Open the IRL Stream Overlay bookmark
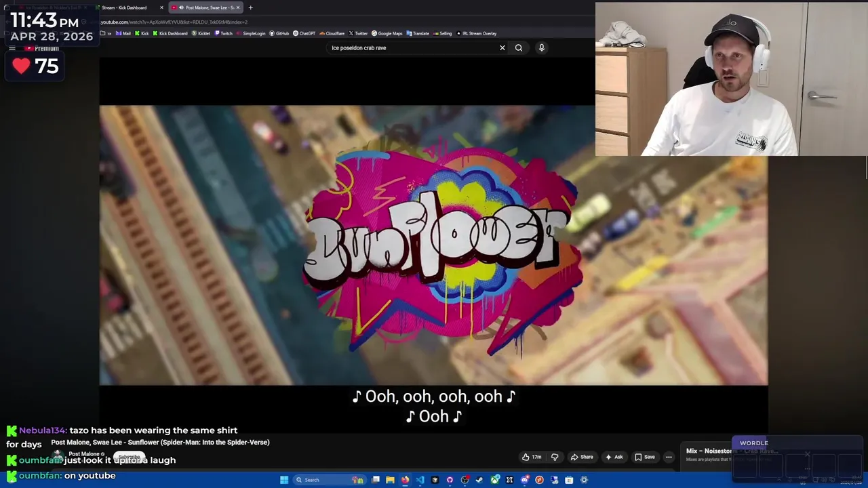 (477, 33)
